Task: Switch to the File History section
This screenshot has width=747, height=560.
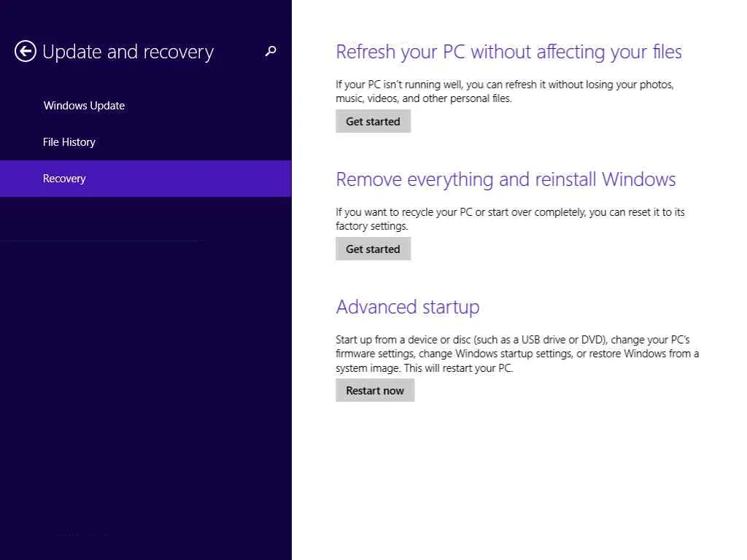Action: 69,142
